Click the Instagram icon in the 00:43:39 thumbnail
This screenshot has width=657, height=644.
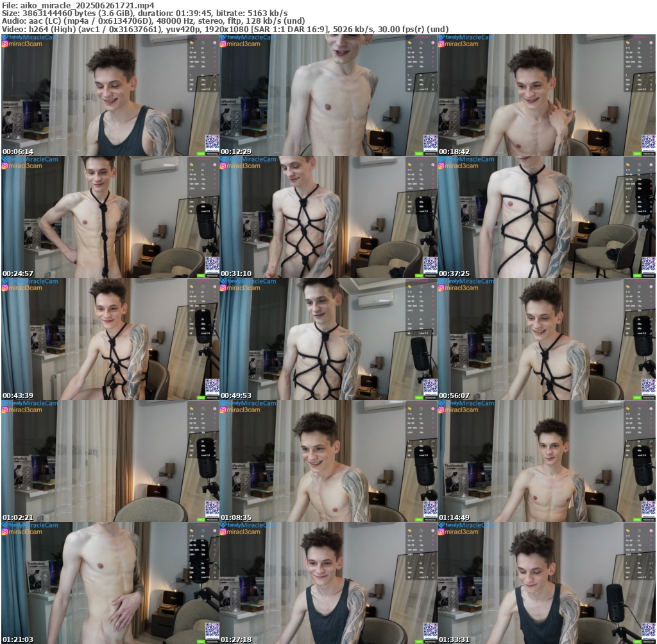click(x=4, y=288)
